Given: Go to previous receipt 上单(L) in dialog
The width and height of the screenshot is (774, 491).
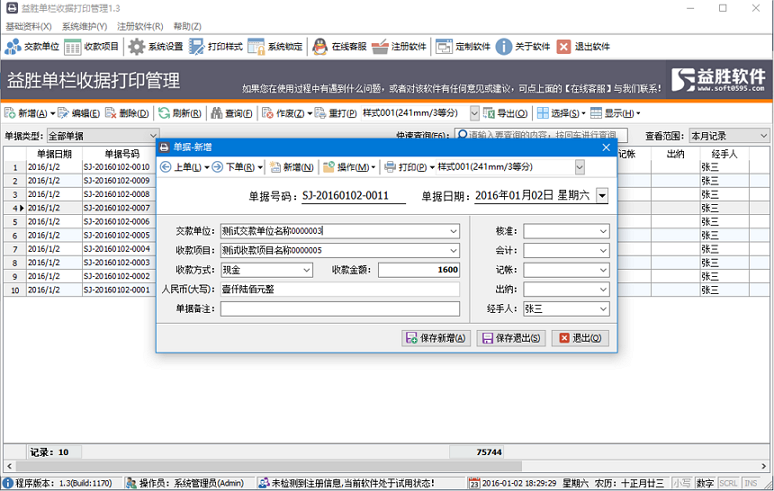Looking at the screenshot, I should [x=181, y=167].
